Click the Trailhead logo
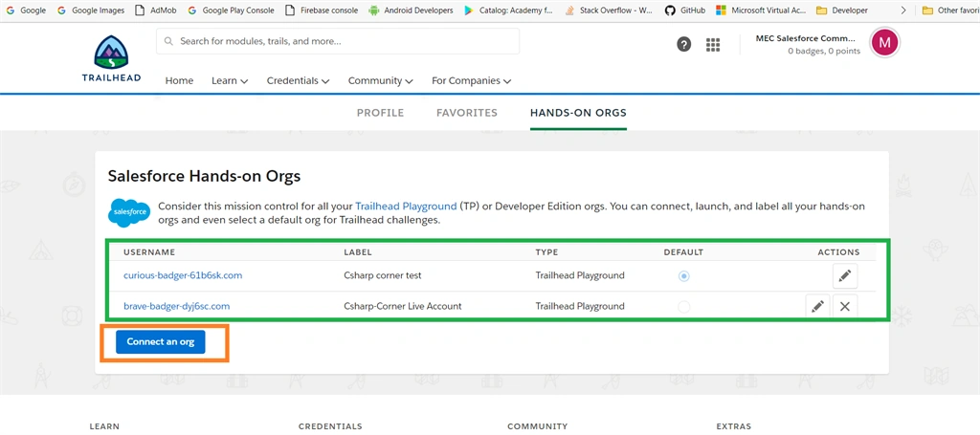Viewport: 980px width, 435px height. point(111,58)
